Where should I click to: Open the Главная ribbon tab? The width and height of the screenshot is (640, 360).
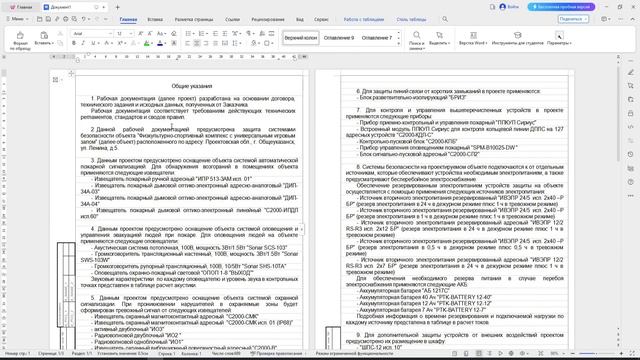point(128,19)
